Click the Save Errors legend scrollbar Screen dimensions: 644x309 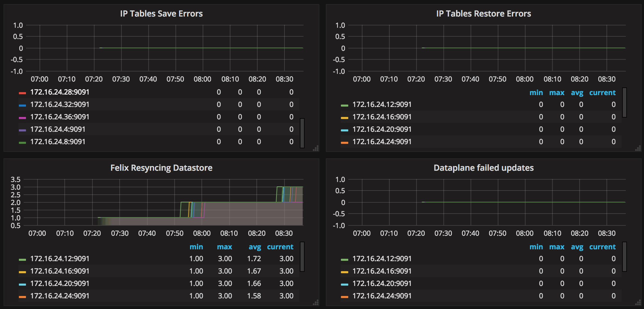(302, 133)
